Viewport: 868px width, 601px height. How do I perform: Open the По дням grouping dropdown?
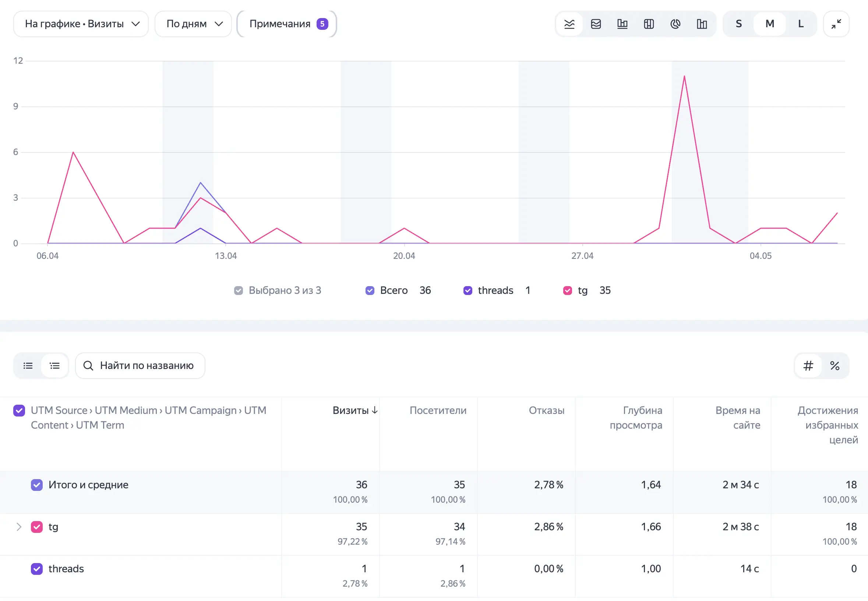(193, 24)
